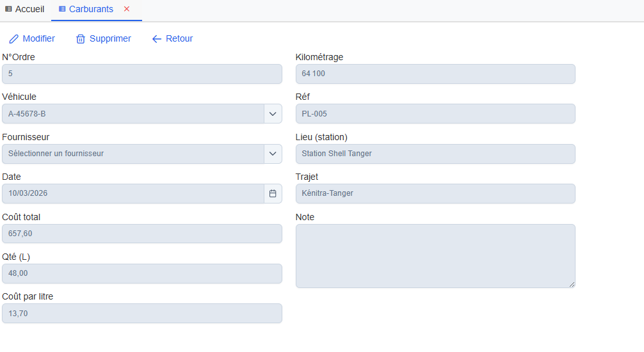This screenshot has height=352, width=644.
Task: Expand the Fournisseur dropdown chevron
Action: (273, 154)
